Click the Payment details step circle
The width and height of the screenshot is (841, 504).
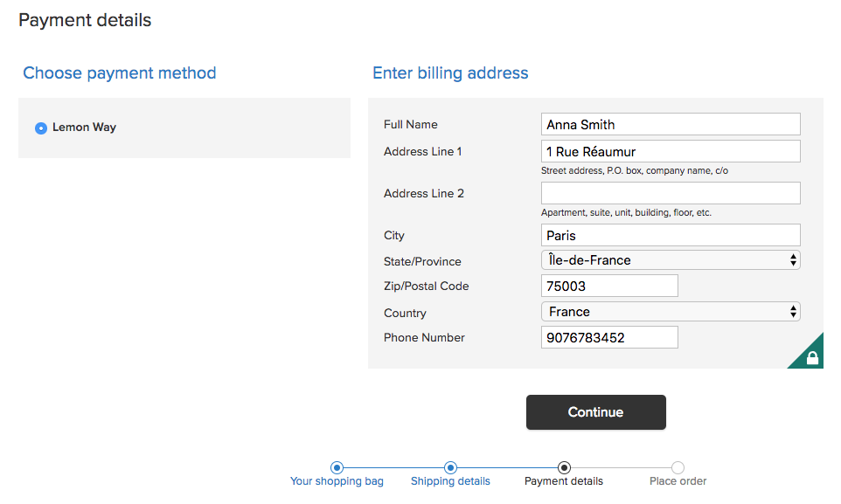point(564,467)
